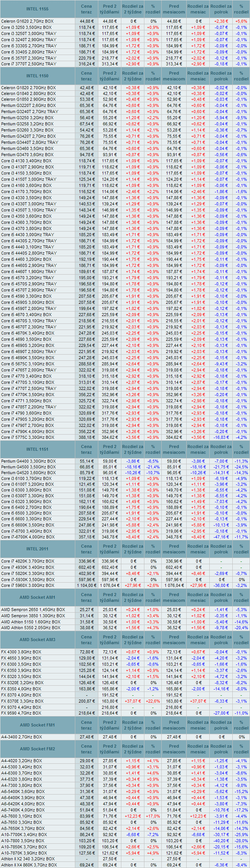Select 'Core i5 6600K 3,50GHz BOX' product name
This screenshot has height=868, width=250.
click(x=28, y=525)
